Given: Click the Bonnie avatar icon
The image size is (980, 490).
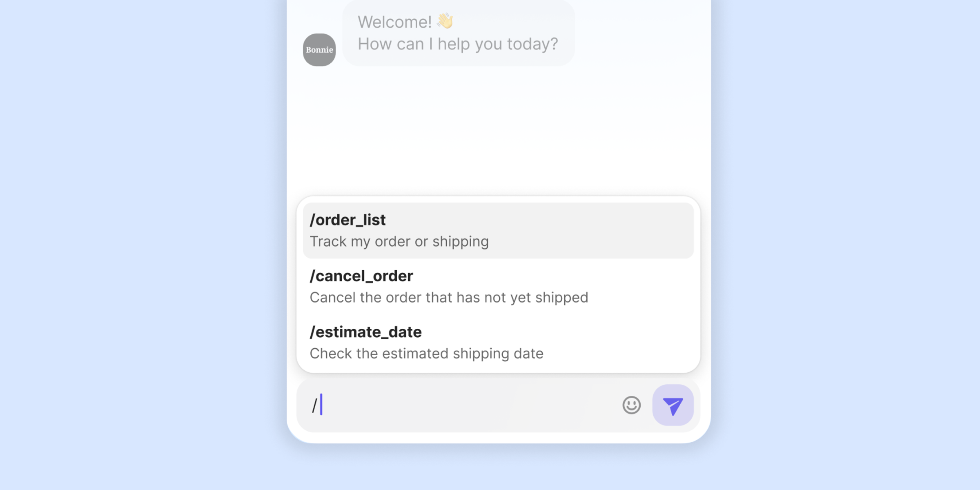Looking at the screenshot, I should click(x=319, y=50).
